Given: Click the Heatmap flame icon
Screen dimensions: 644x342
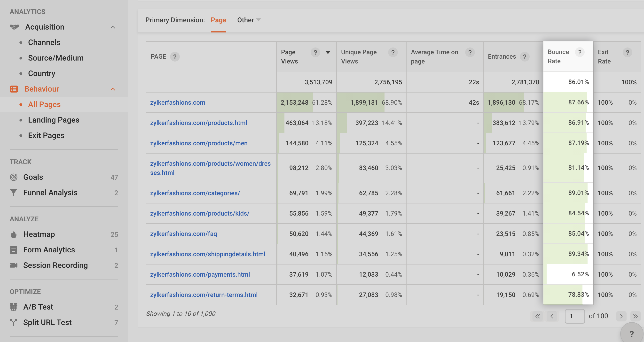Looking at the screenshot, I should 14,234.
